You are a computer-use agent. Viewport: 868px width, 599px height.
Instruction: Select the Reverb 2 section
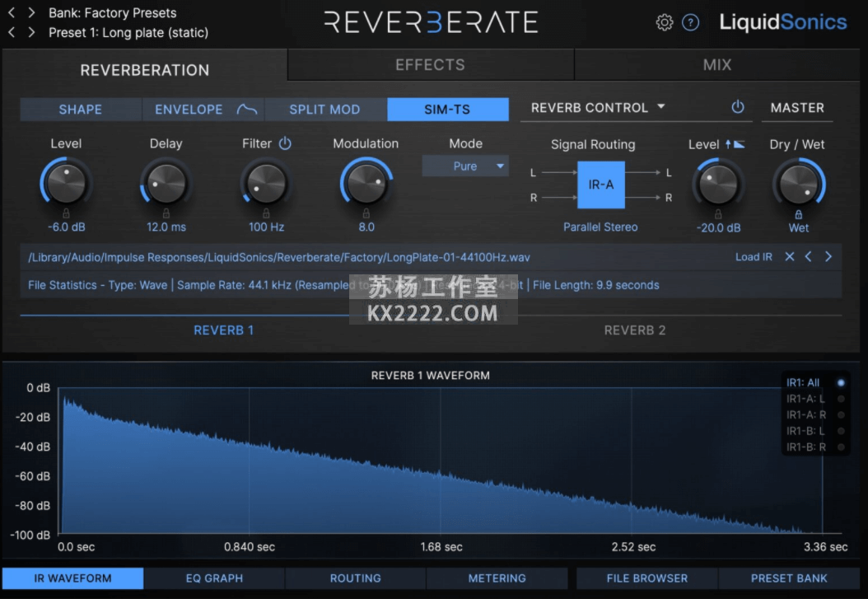(634, 330)
